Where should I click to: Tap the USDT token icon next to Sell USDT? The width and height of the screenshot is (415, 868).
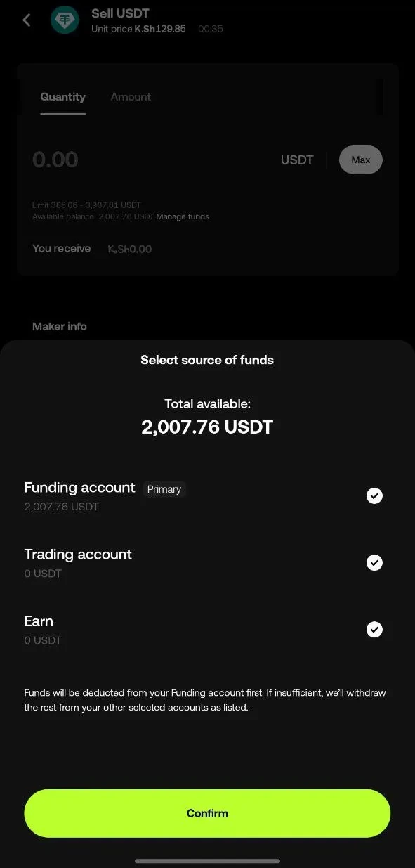tap(65, 20)
